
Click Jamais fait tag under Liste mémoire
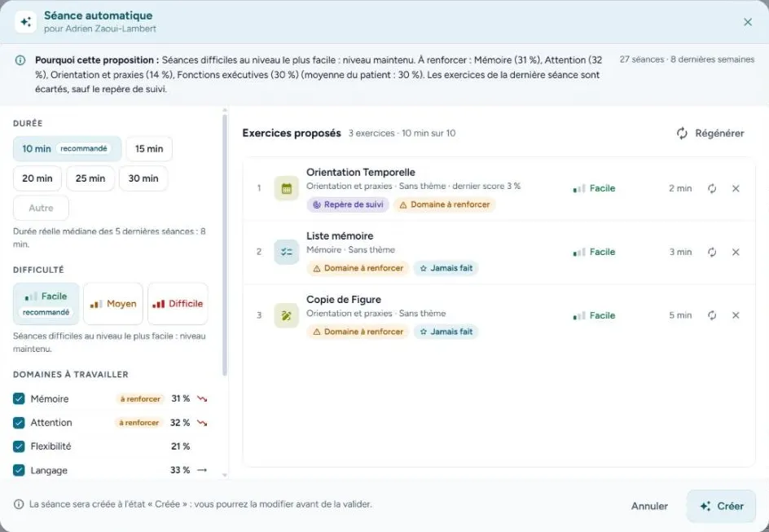(x=446, y=268)
